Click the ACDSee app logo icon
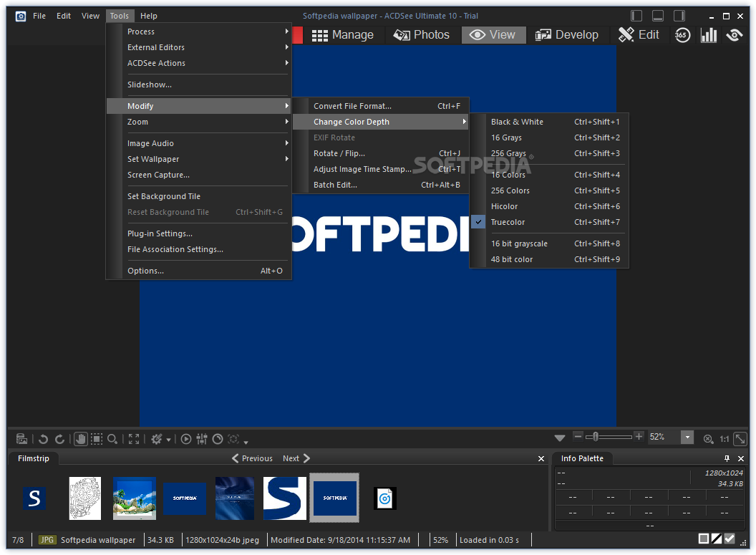Viewport: 756px width, 555px height. point(21,16)
